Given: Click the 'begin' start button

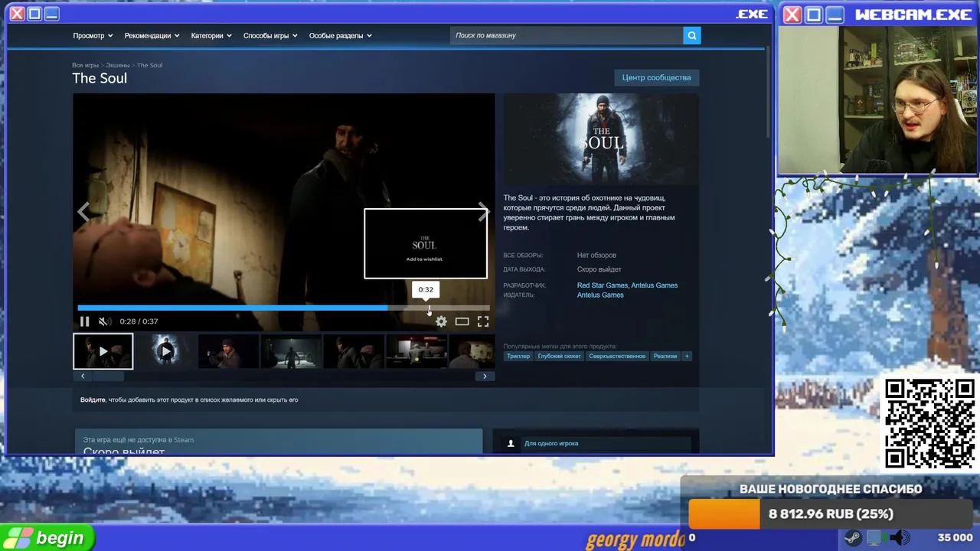Looking at the screenshot, I should coord(47,538).
